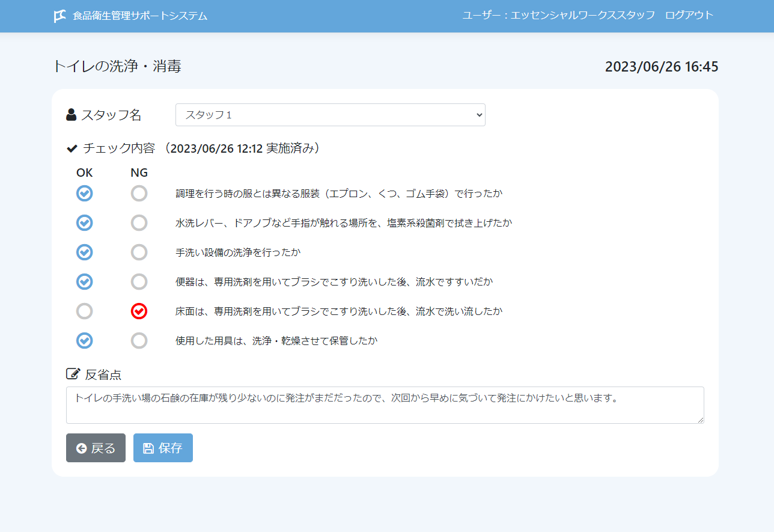Select OK for 床面は floor cleaning item
Viewport: 774px width, 532px height.
coord(85,311)
